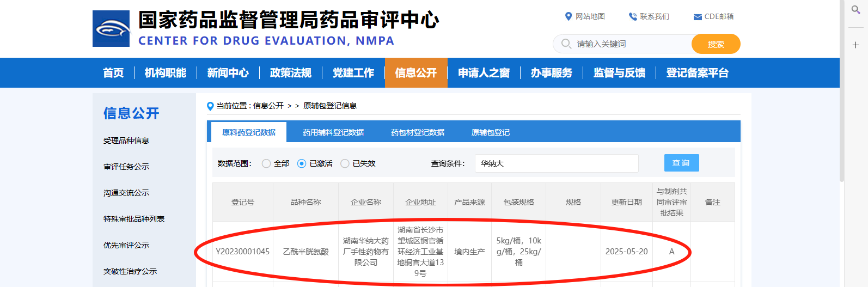Image resolution: width=868 pixels, height=287 pixels.
Task: Select the 已失效 radio button
Action: pyautogui.click(x=345, y=163)
